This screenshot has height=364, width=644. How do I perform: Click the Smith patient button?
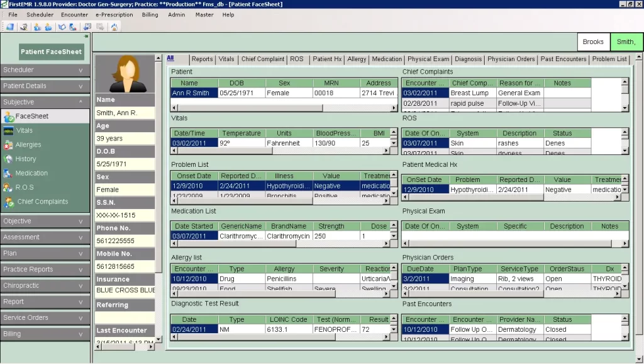pyautogui.click(x=626, y=41)
